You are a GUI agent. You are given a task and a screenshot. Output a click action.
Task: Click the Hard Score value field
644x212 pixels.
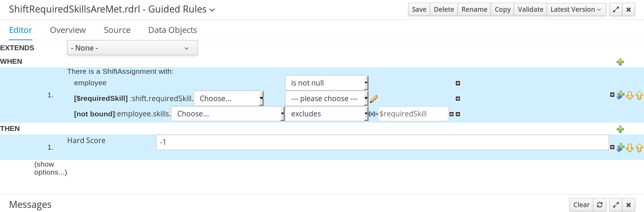tap(382, 142)
